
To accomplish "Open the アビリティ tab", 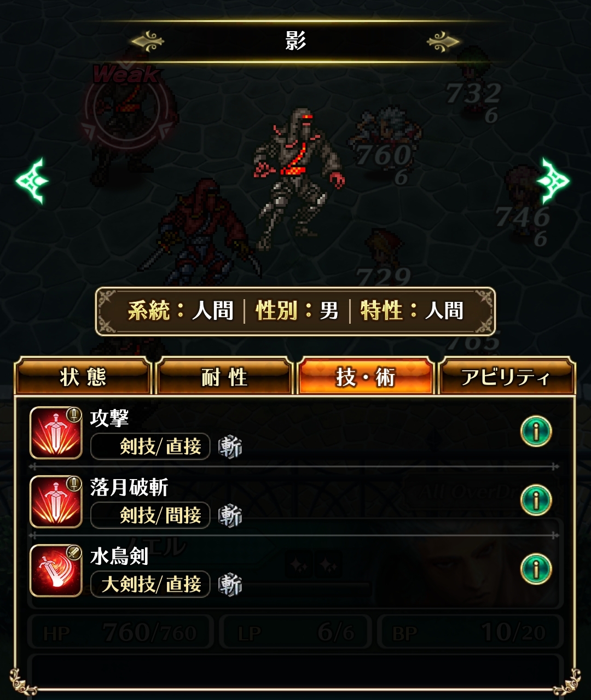I will pyautogui.click(x=507, y=377).
